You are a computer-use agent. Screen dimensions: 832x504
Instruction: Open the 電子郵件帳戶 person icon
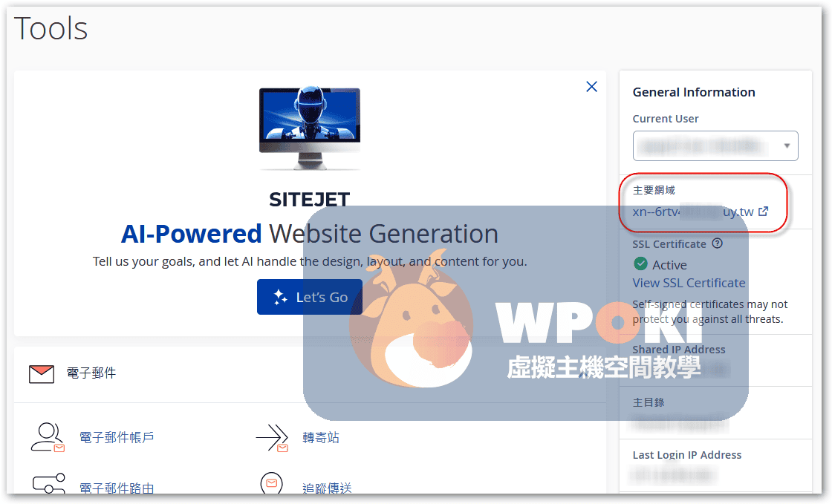click(x=48, y=437)
